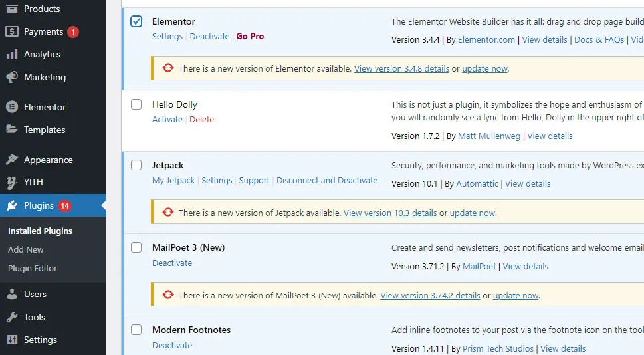The image size is (644, 355).
Task: Open Prism Tech Studios author link
Action: [x=498, y=349]
